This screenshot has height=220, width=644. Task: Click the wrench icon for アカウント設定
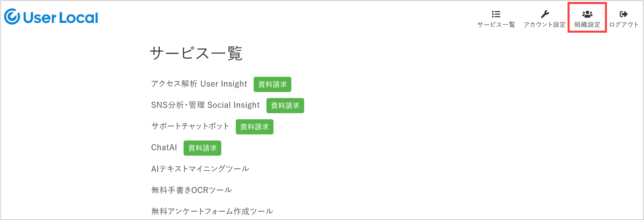[x=545, y=14]
